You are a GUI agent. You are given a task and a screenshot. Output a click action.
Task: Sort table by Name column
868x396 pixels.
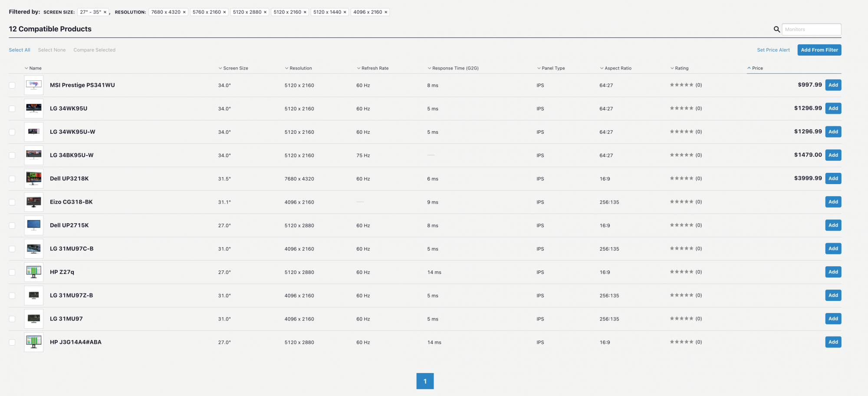(x=33, y=68)
